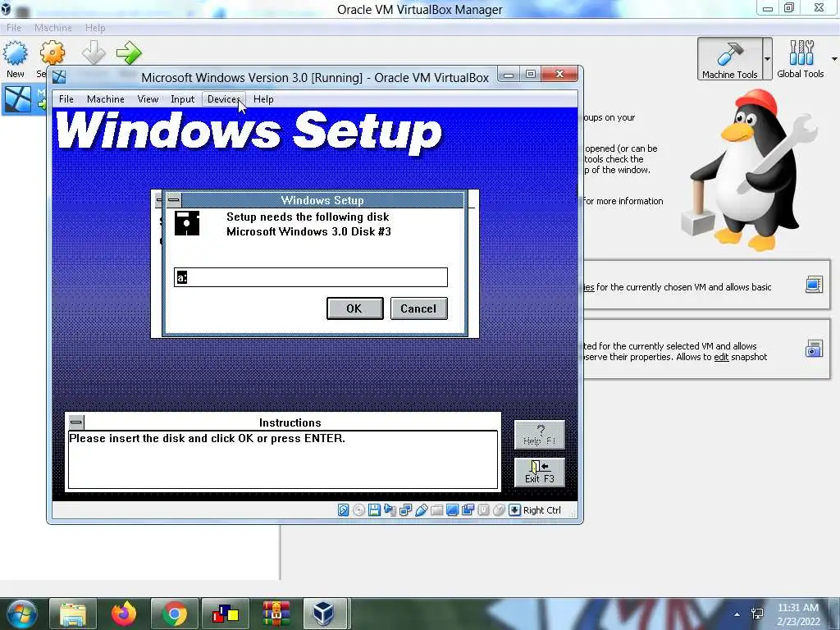Click Cancel in the Windows Setup dialog

(x=418, y=308)
